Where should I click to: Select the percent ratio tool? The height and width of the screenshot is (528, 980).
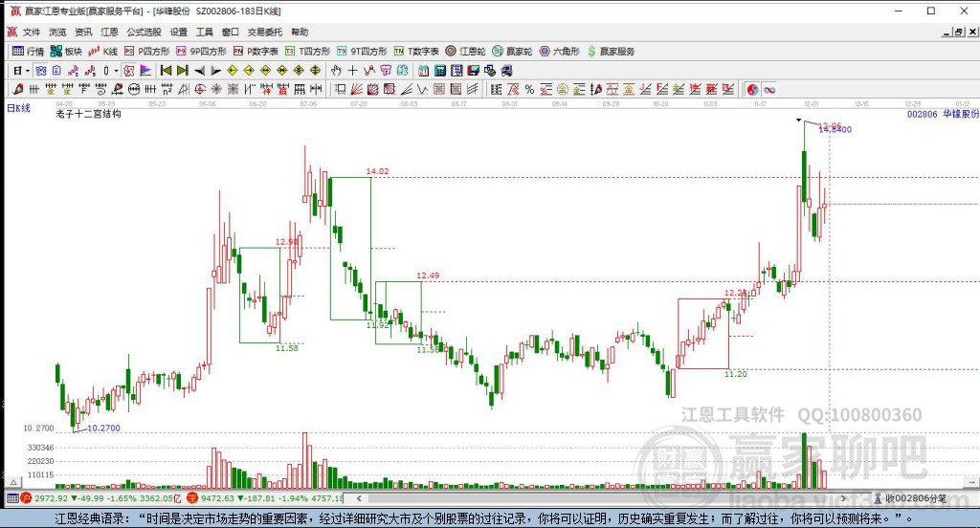pyautogui.click(x=529, y=89)
